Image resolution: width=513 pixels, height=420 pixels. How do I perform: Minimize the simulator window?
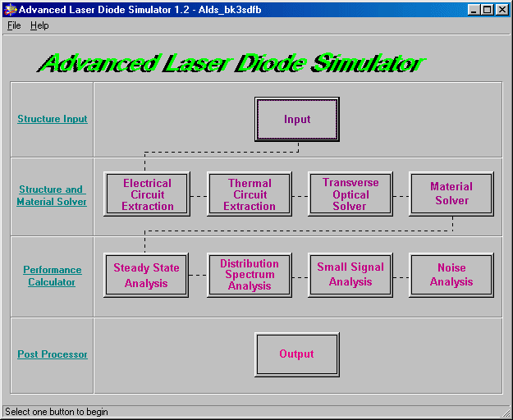474,10
